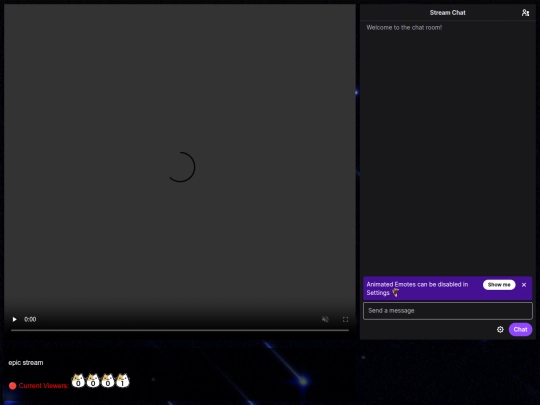Click the Animated Emotes notice text
Screen dimensions: 540x405
(x=417, y=289)
